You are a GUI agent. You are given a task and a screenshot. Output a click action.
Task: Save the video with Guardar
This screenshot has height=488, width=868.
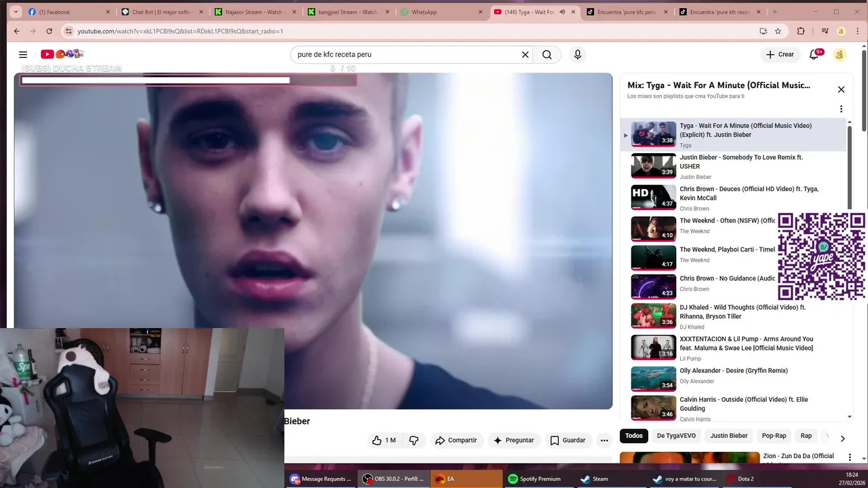pos(568,441)
